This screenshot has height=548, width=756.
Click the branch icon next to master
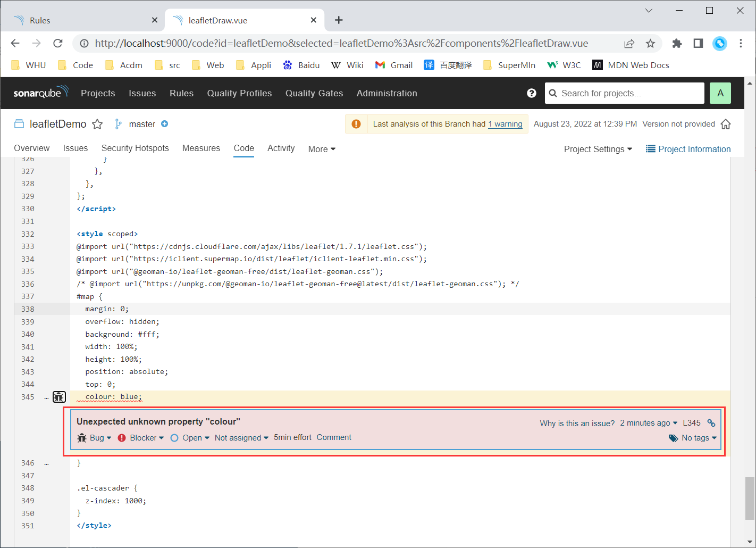click(118, 124)
